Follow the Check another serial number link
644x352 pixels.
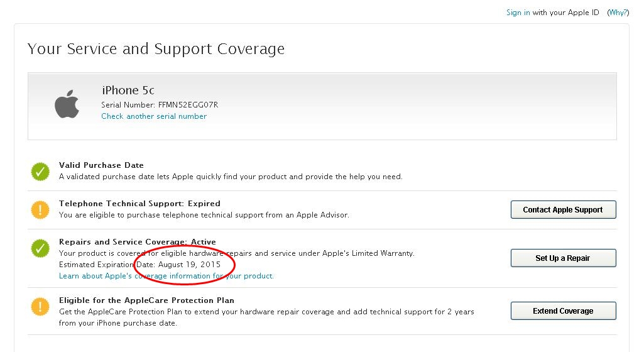(x=154, y=116)
